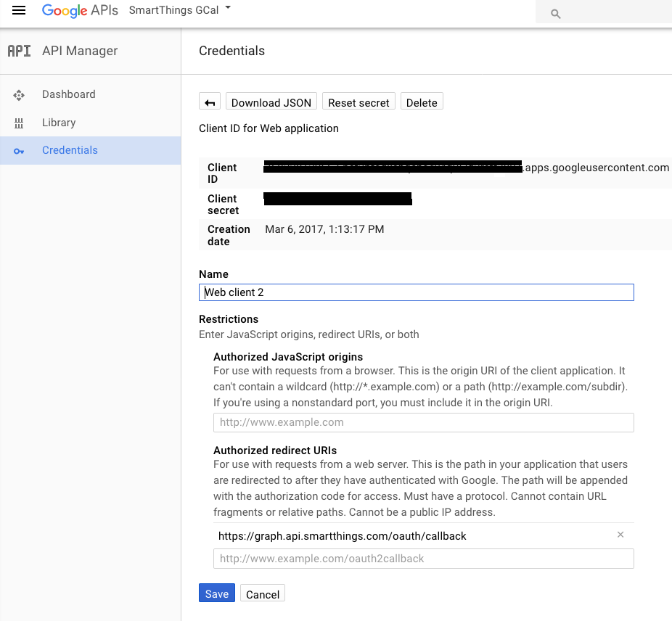Open the Dashboard menu item

[x=68, y=94]
